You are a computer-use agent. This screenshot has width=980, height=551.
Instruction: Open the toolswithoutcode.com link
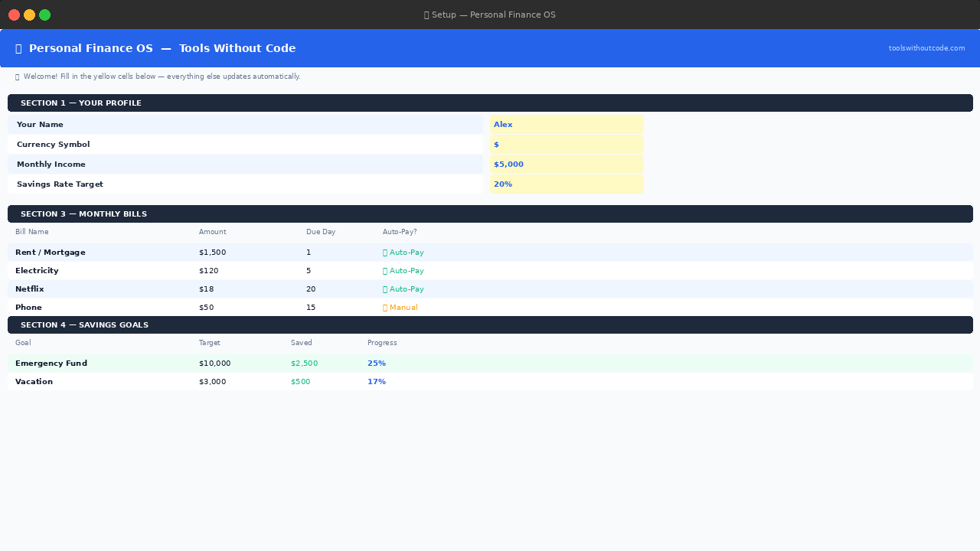(x=926, y=48)
